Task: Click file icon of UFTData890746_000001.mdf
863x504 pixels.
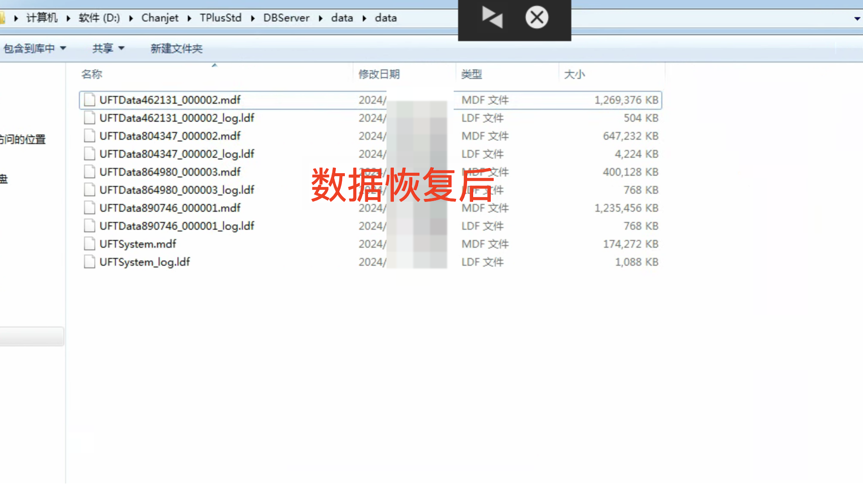Action: 89,208
